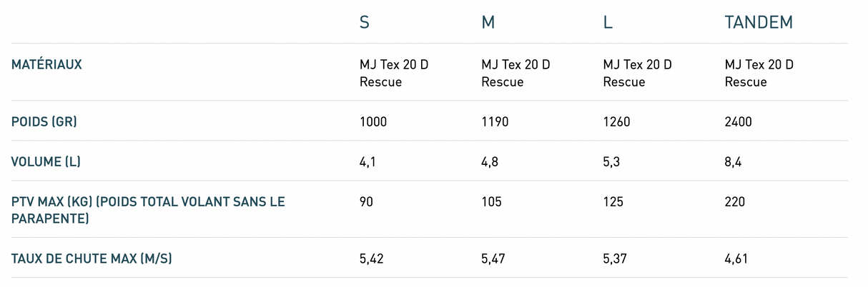Click the MATÉRIAUX row label
The width and height of the screenshot is (868, 287).
pyautogui.click(x=46, y=64)
